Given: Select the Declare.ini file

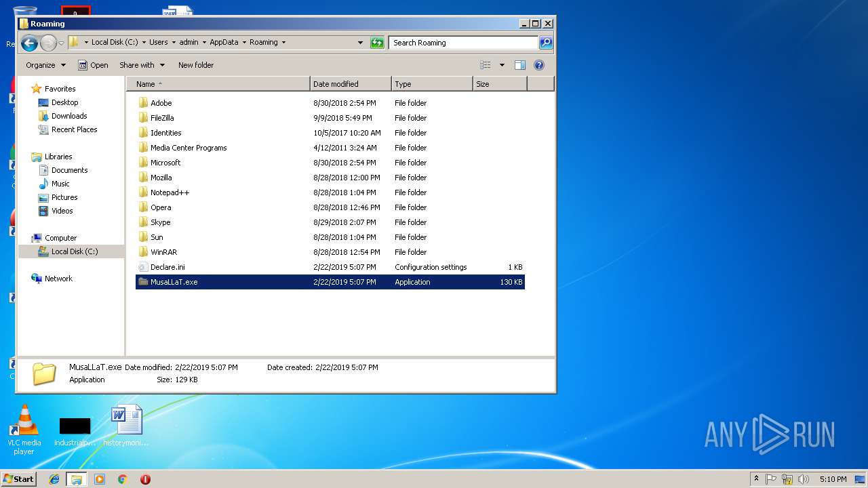Looking at the screenshot, I should 330,267.
